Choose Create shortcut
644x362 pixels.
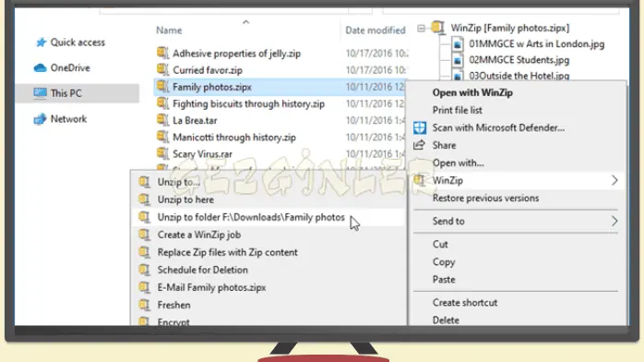point(464,302)
